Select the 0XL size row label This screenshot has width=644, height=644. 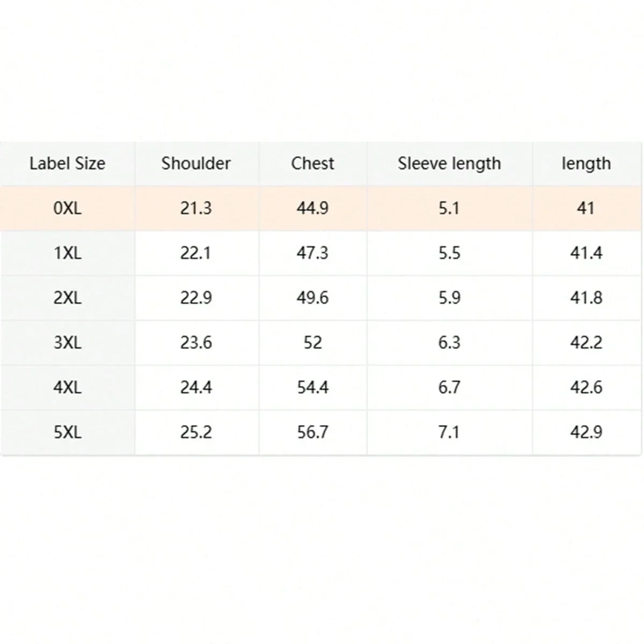click(67, 208)
